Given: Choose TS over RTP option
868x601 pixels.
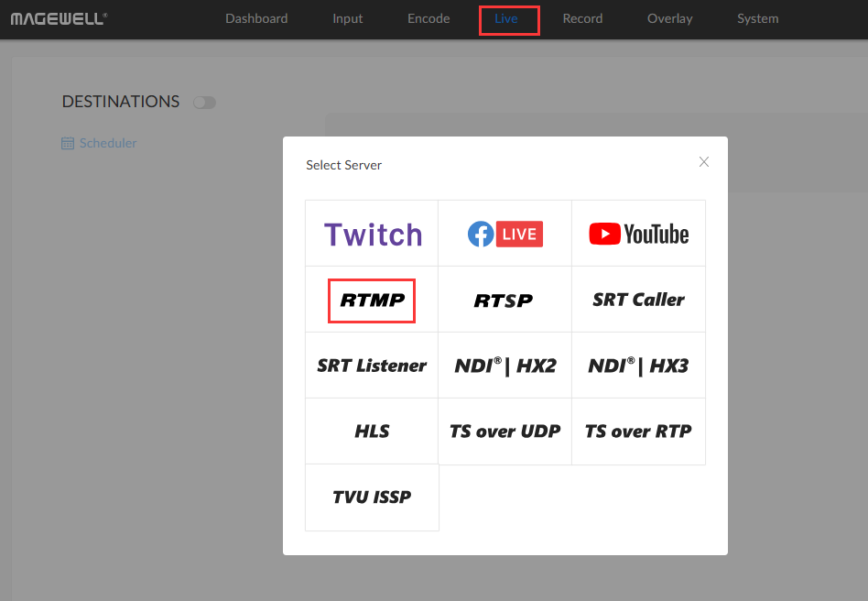Looking at the screenshot, I should (638, 431).
